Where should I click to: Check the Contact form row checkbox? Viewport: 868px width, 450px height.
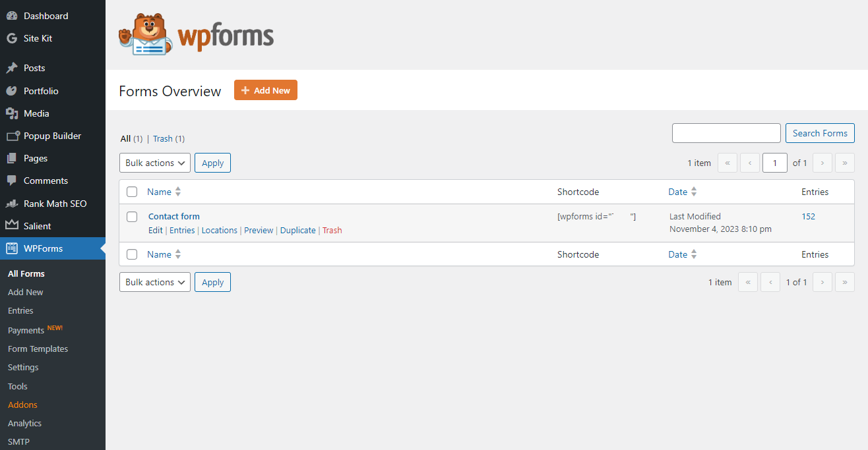click(132, 217)
